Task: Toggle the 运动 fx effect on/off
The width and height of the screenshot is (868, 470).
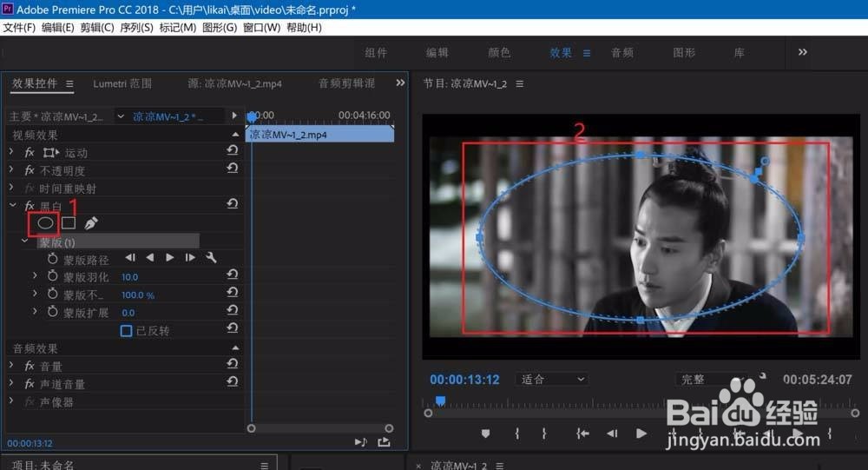Action: point(30,152)
